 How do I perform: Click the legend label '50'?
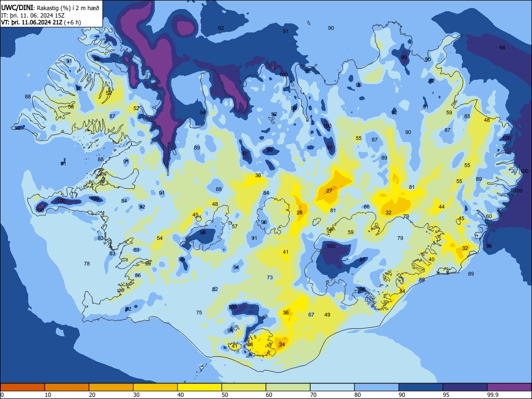pos(225,395)
